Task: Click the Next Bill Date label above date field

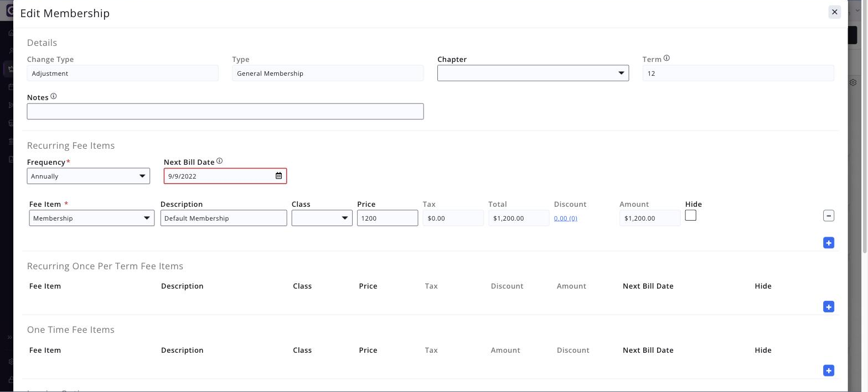Action: (189, 162)
